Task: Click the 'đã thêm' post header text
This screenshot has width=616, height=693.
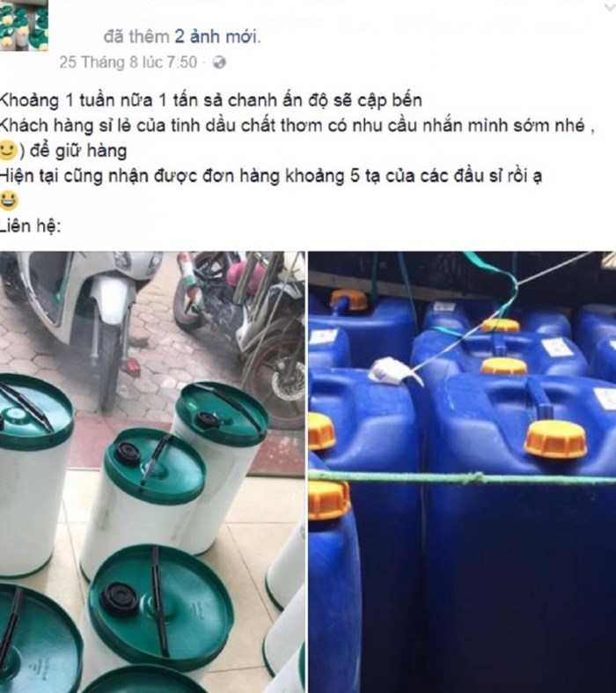Action: tap(136, 37)
